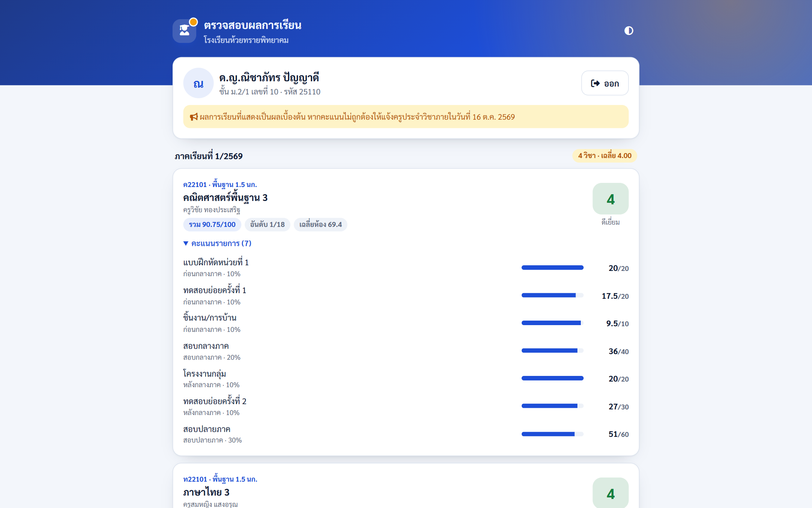Click the ตรวจสอบผลการเรียน header title
Screen dimensions: 812x508
(x=253, y=25)
